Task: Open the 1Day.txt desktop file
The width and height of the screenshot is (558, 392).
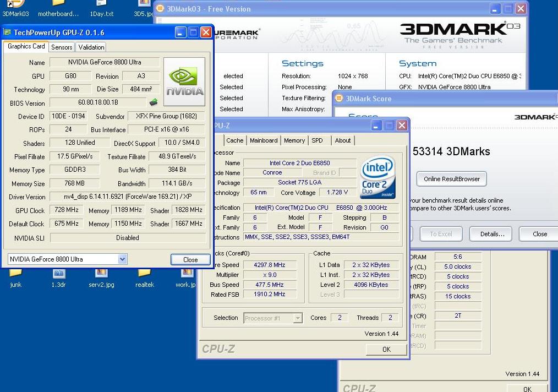Action: [101, 9]
